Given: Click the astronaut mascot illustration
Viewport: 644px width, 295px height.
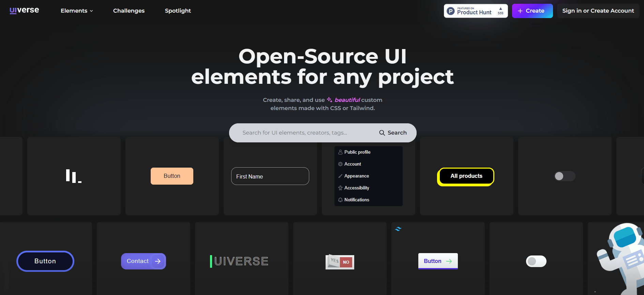Looking at the screenshot, I should [x=621, y=259].
